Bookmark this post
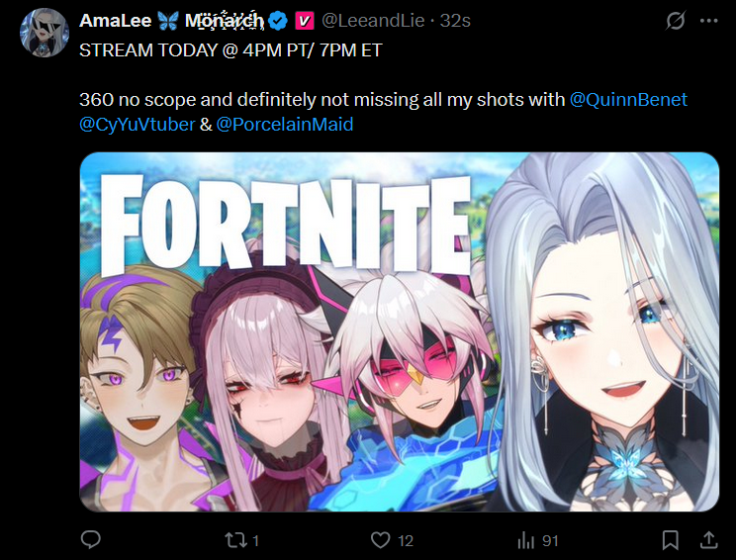The height and width of the screenshot is (560, 736). coord(670,540)
